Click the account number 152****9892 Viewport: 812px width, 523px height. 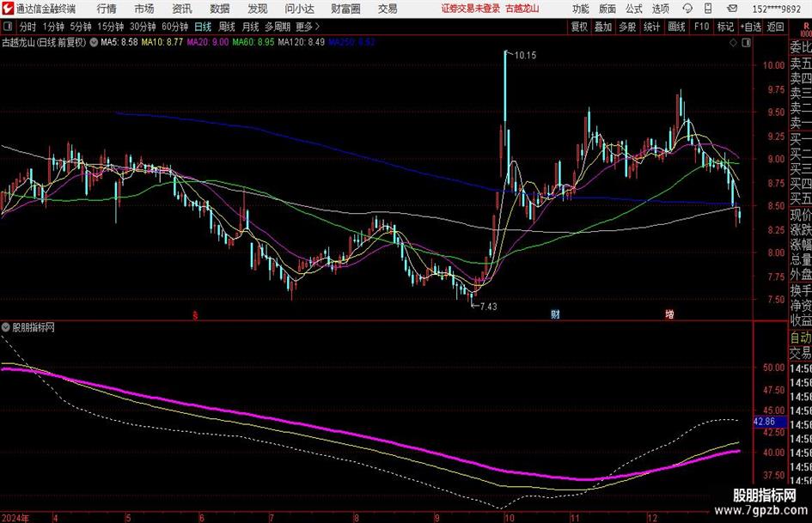pos(777,9)
